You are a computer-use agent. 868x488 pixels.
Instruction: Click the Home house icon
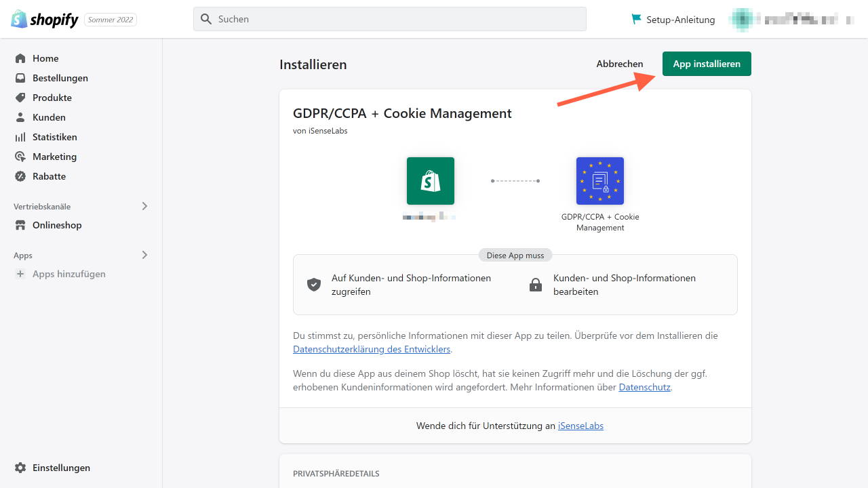pos(20,58)
